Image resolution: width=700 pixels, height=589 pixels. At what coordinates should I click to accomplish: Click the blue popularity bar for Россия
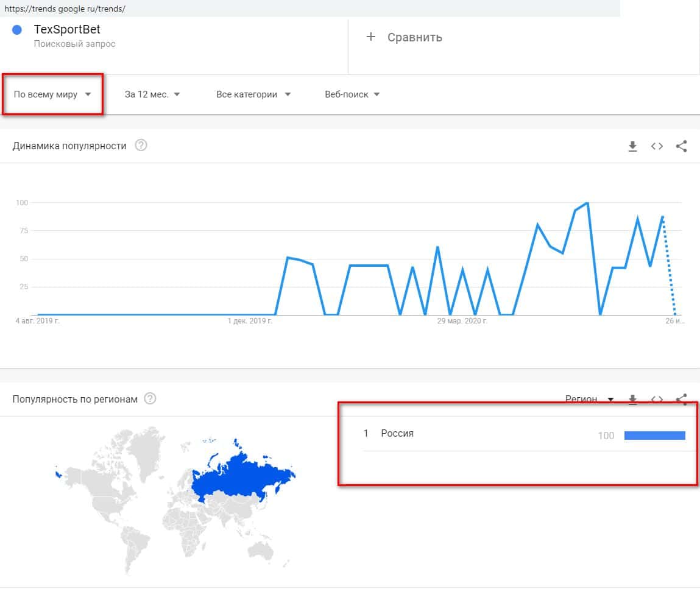click(x=654, y=435)
